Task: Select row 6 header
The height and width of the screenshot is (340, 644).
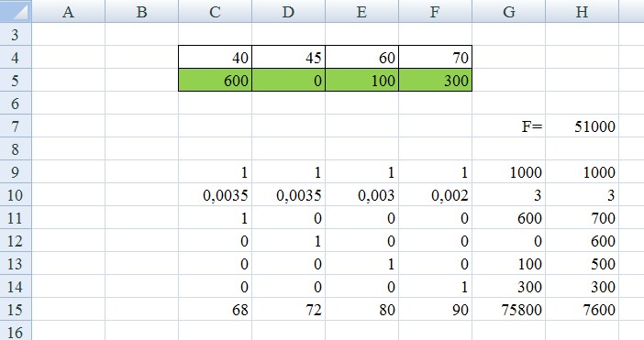Action: coord(16,103)
